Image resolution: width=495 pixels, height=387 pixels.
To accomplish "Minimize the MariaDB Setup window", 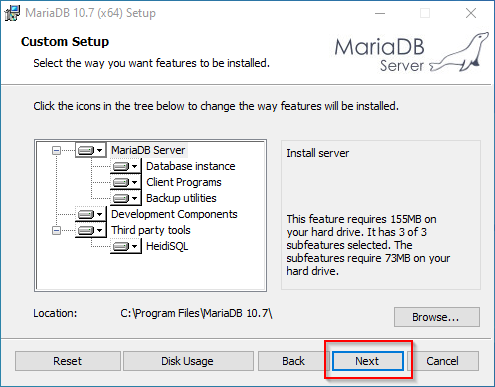I will tap(380, 13).
